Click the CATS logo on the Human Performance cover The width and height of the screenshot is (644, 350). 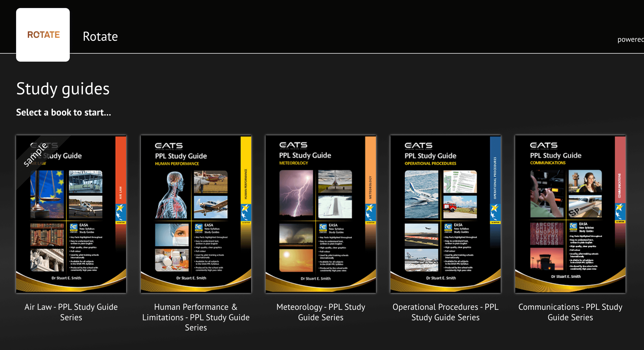pos(169,146)
